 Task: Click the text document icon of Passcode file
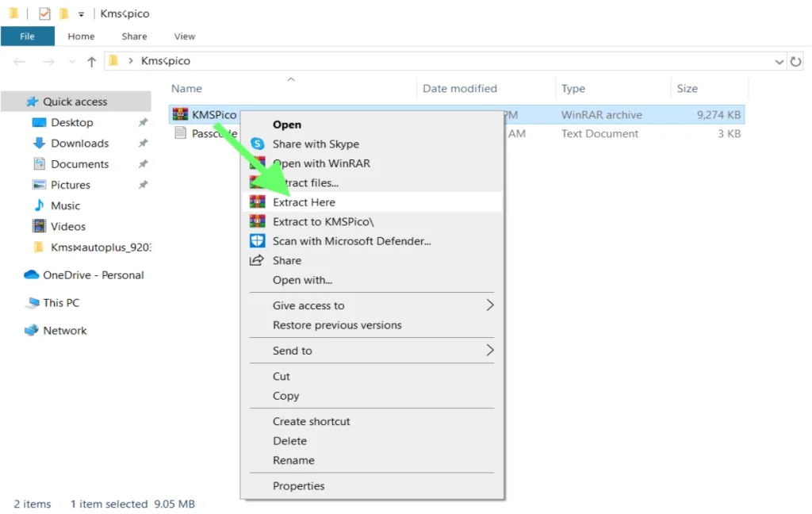click(179, 133)
